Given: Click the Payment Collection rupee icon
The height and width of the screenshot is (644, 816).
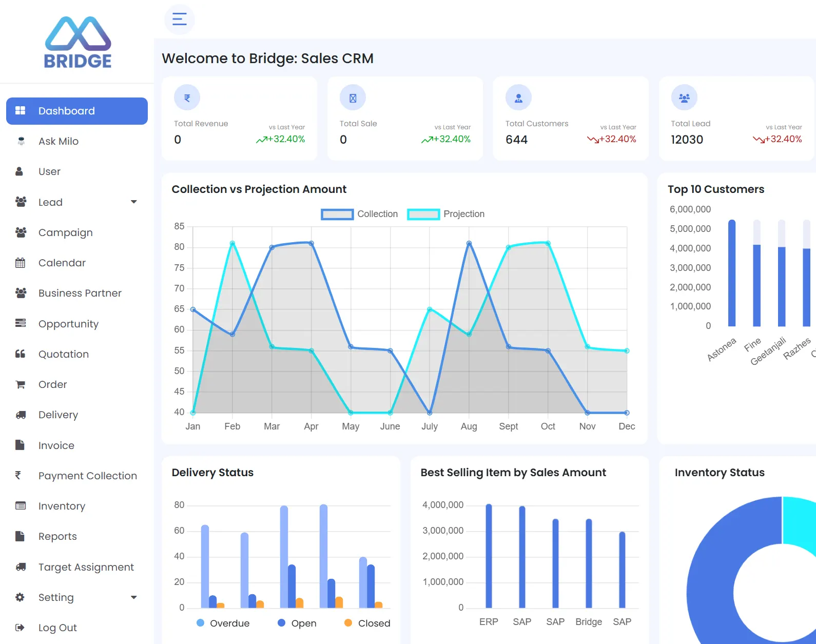Looking at the screenshot, I should click(18, 475).
